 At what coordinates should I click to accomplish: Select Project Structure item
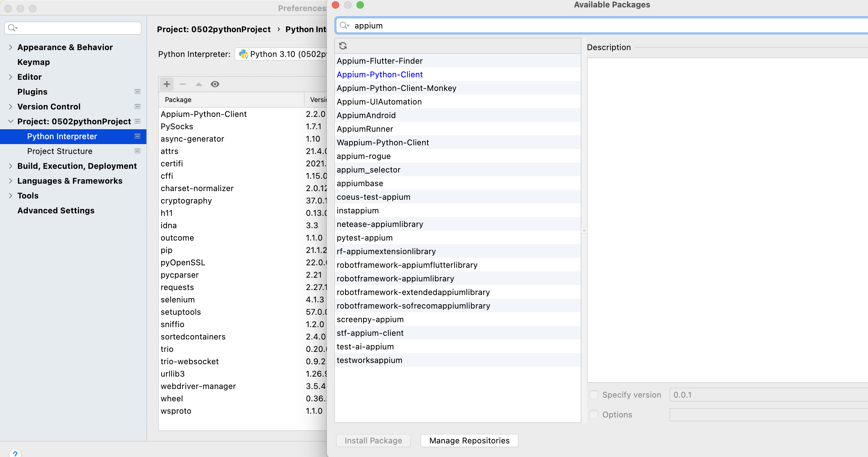pos(73,151)
